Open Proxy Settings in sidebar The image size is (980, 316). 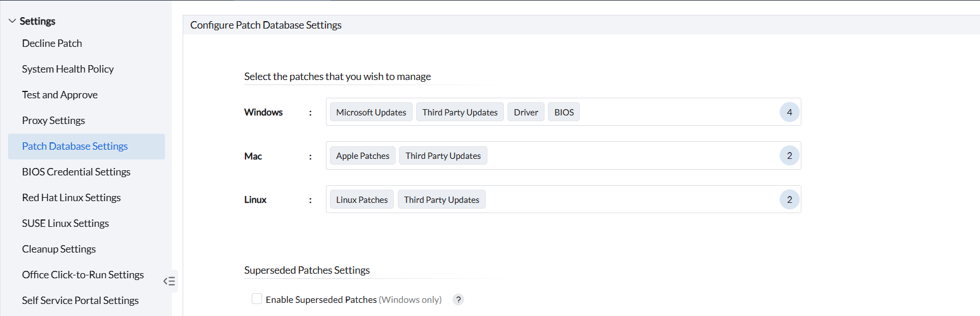54,121
